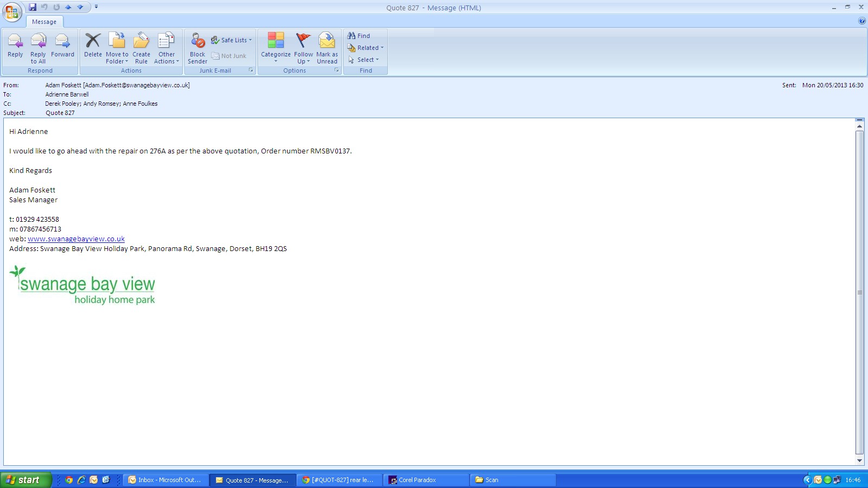The height and width of the screenshot is (488, 868).
Task: Click Undo in the Quick Access Toolbar
Action: pos(44,7)
